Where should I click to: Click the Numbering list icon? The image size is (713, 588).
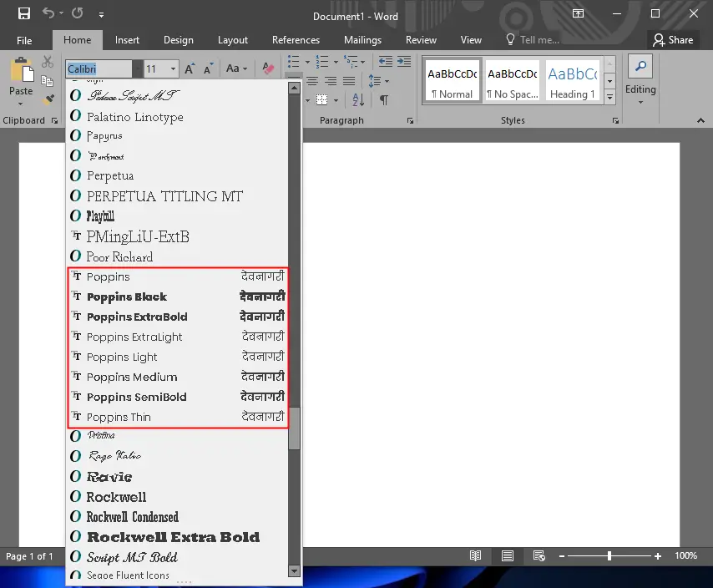[322, 62]
